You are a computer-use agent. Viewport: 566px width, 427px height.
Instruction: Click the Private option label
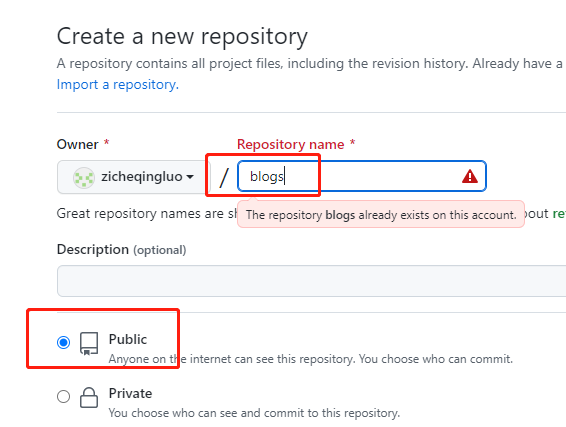click(130, 393)
